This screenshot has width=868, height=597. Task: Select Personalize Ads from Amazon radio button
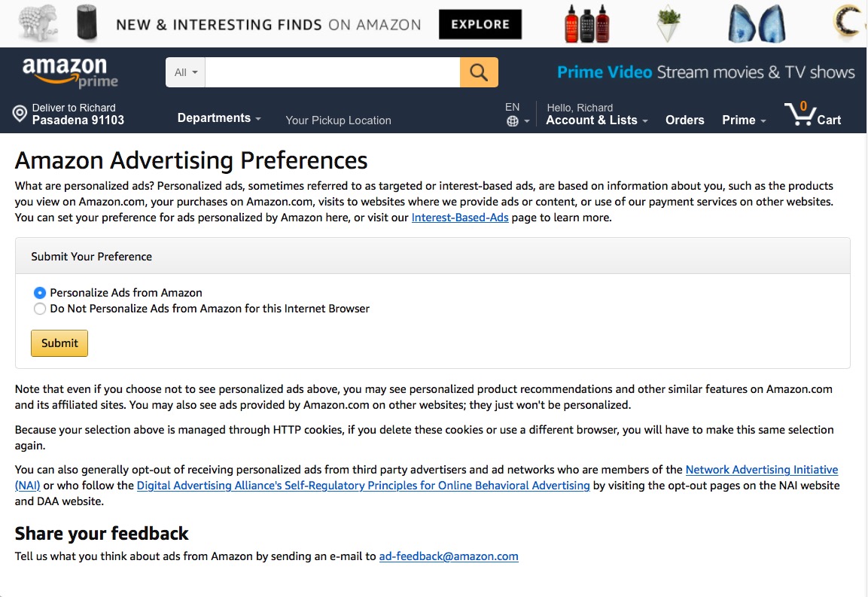[40, 292]
